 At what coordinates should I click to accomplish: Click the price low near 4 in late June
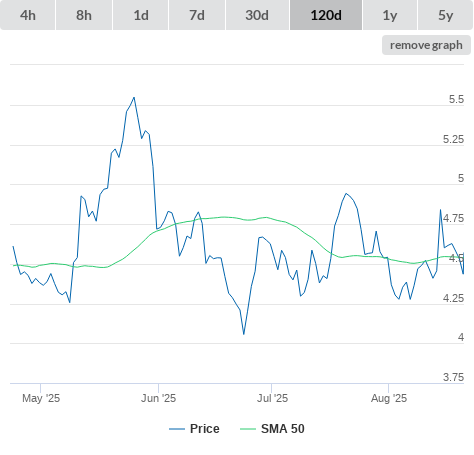tap(244, 334)
